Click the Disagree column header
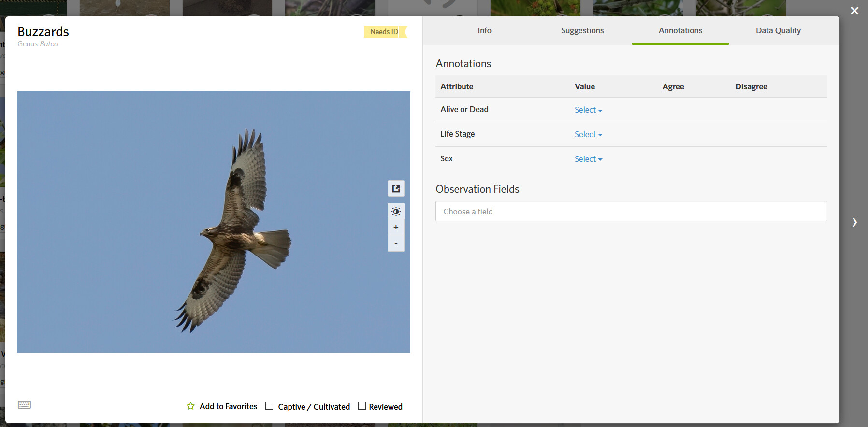The image size is (868, 427). [x=752, y=86]
